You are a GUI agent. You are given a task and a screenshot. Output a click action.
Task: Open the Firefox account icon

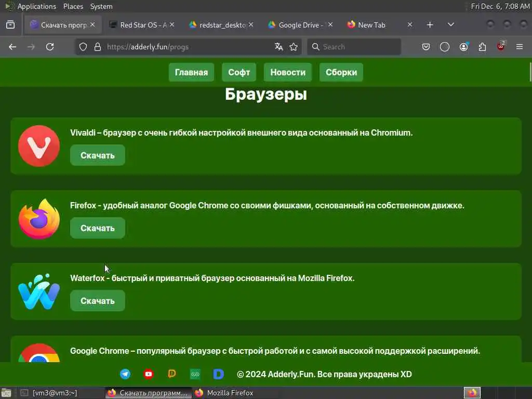pos(463,47)
